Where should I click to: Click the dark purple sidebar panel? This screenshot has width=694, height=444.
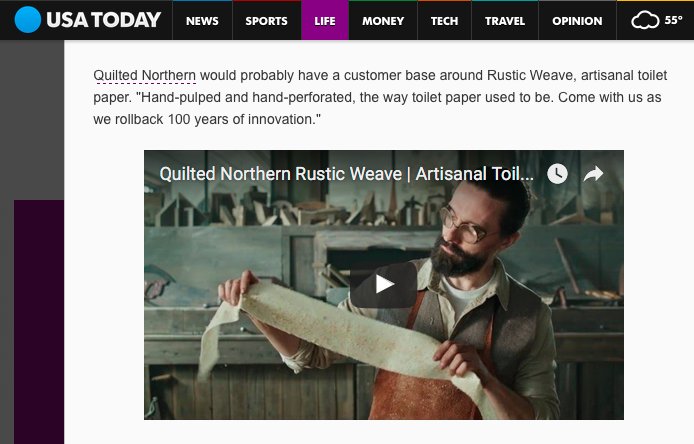click(x=39, y=322)
